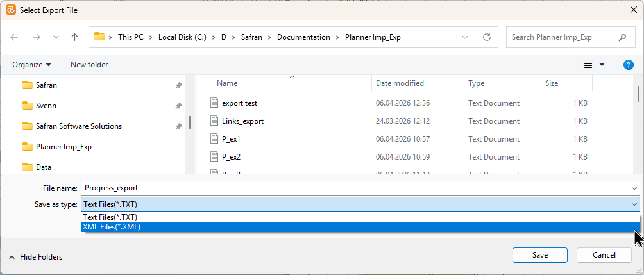This screenshot has width=644, height=275.
Task: Open the File name history dropdown
Action: (x=634, y=188)
